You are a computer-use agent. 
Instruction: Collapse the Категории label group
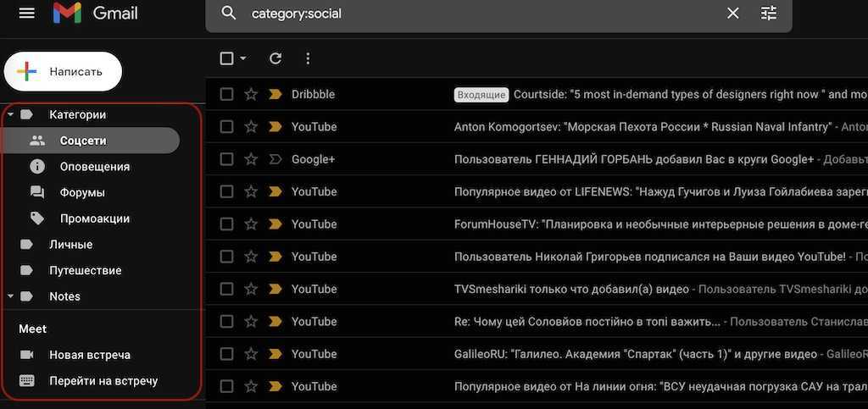tap(10, 114)
